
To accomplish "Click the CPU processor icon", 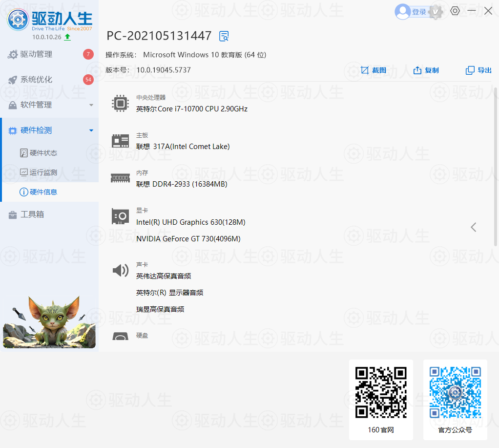I will (120, 103).
